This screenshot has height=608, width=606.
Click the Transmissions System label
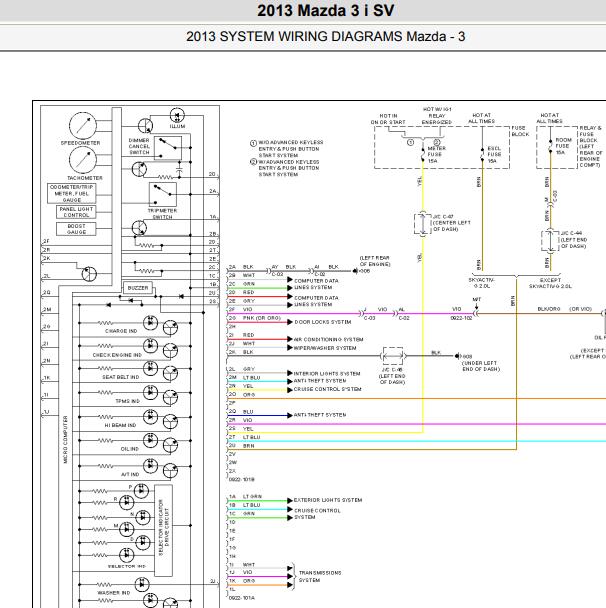click(320, 576)
